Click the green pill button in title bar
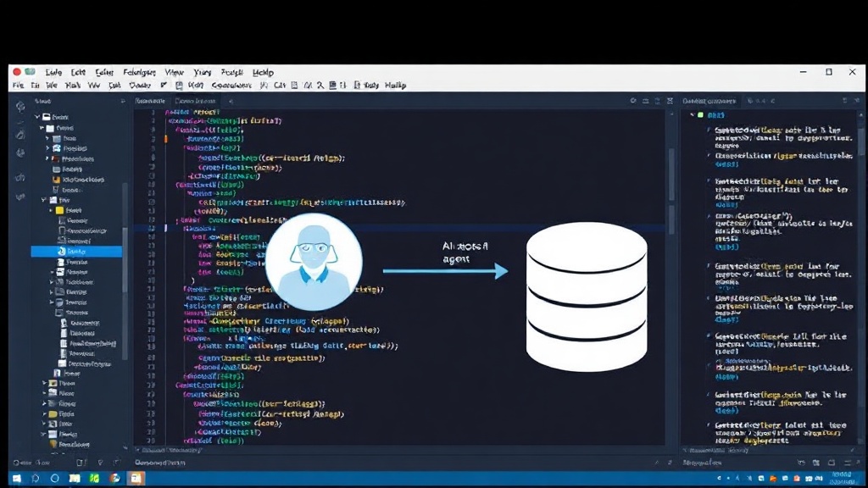The image size is (868, 488). pyautogui.click(x=30, y=72)
